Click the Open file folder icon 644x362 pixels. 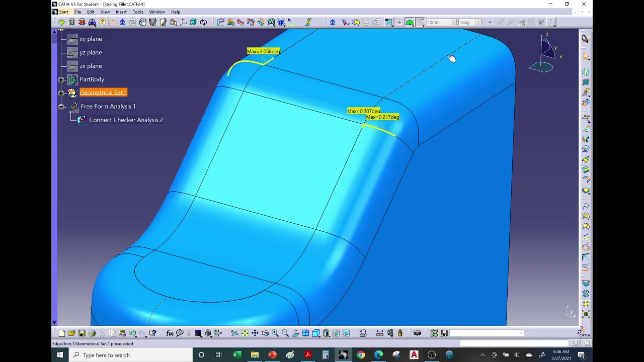point(71,333)
